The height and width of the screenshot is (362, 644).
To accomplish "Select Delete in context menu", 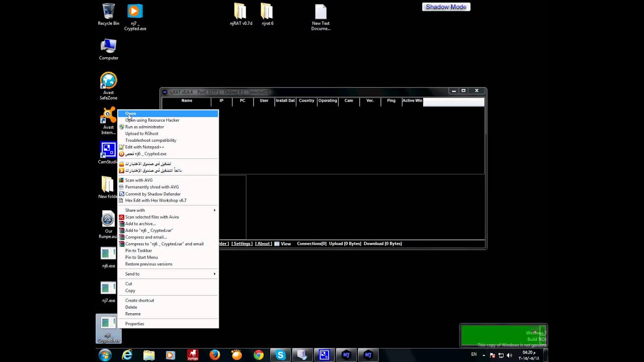I will coord(168,307).
